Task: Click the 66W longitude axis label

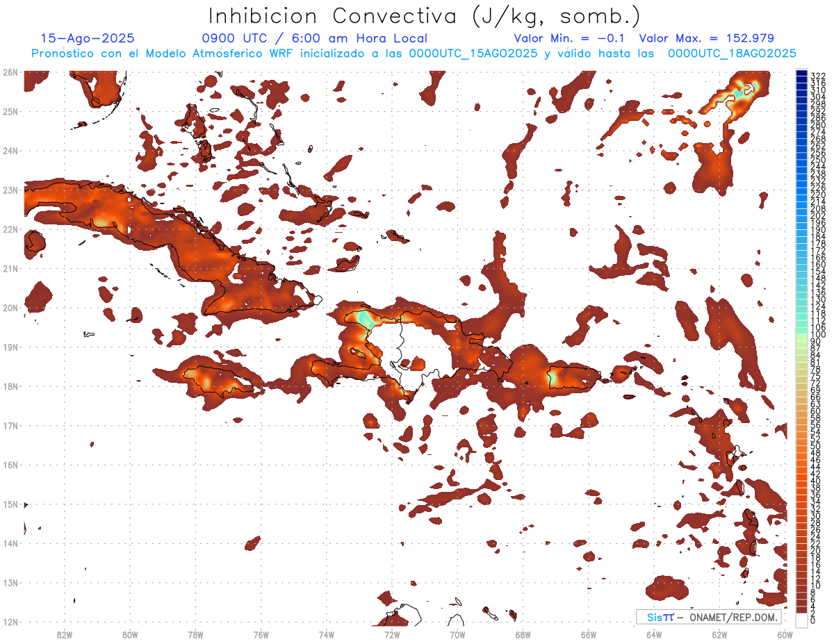Action: [x=589, y=634]
